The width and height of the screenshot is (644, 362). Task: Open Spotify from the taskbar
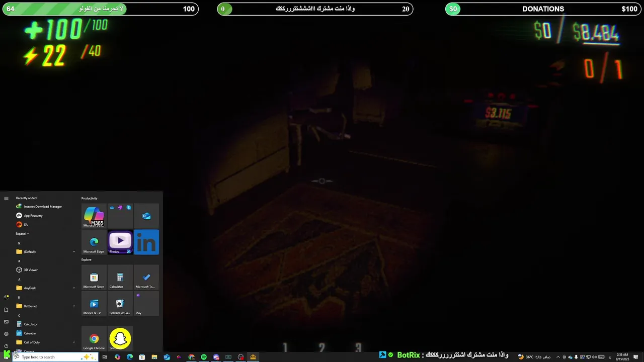click(204, 357)
